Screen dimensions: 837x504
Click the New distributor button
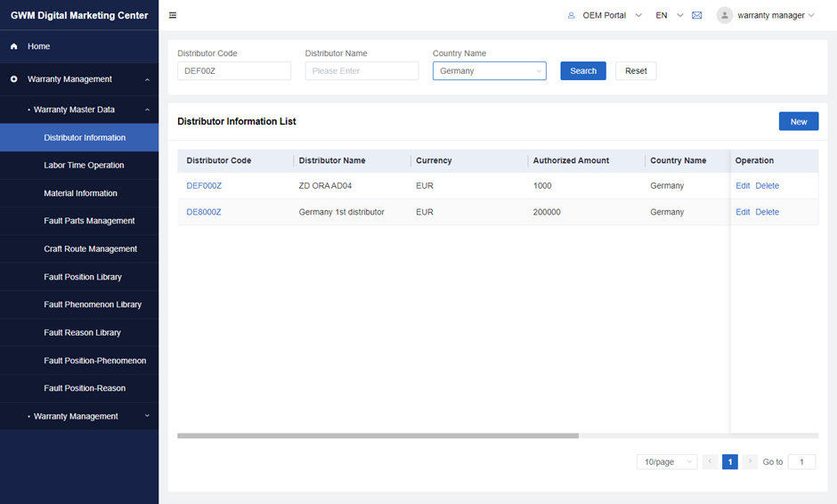click(799, 122)
